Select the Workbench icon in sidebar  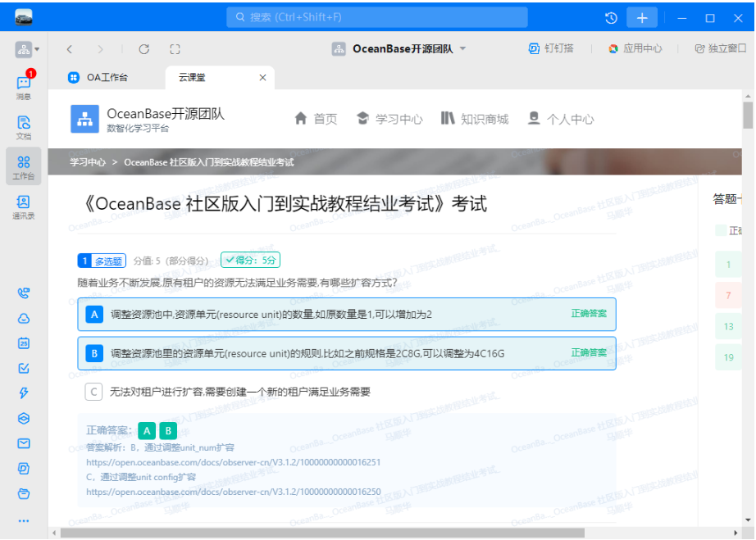click(24, 167)
